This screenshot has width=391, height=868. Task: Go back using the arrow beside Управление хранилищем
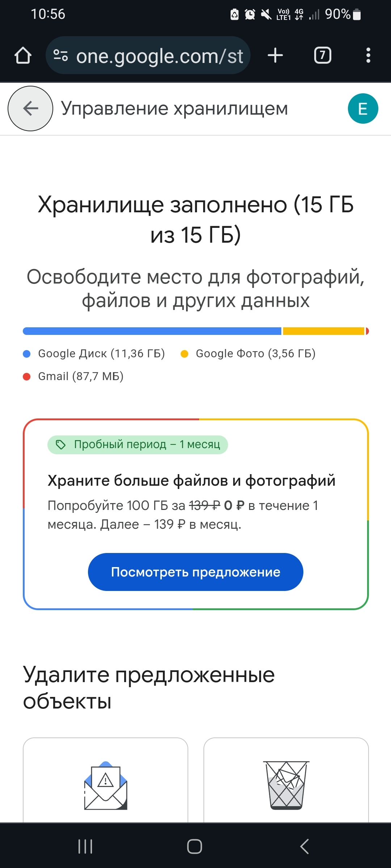pos(30,109)
